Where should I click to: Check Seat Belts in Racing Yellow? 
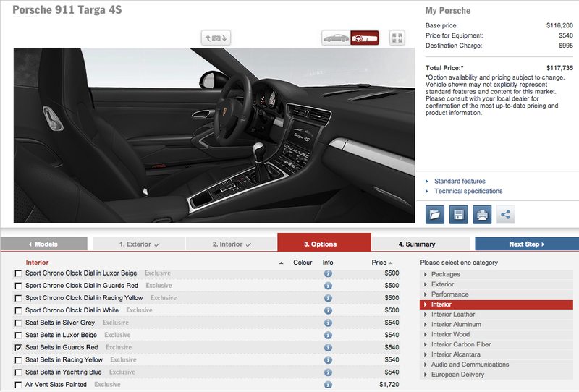point(18,360)
